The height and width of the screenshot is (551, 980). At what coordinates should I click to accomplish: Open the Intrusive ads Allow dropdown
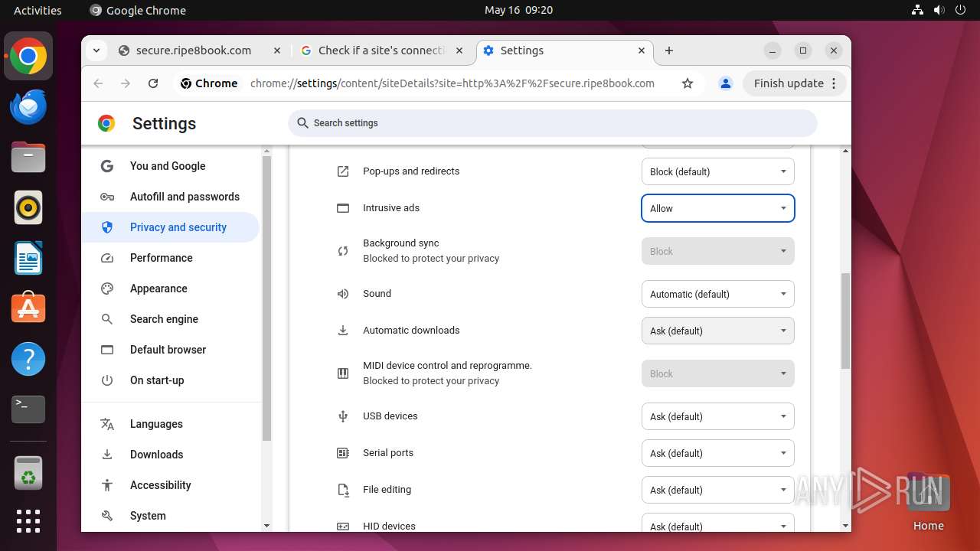click(717, 208)
